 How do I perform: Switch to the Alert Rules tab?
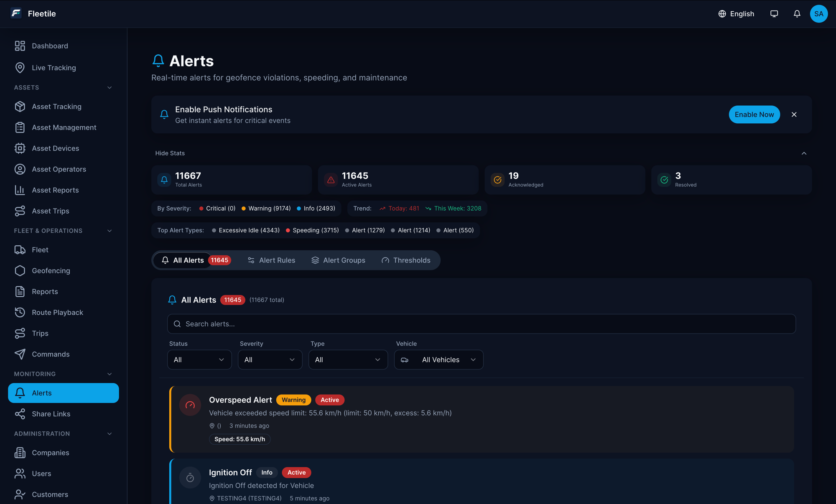coord(271,260)
